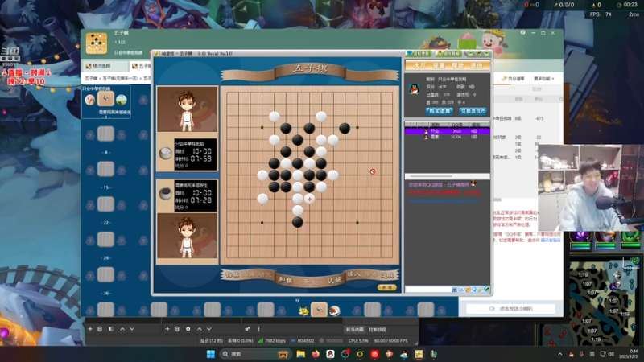Show hidden system tray icons chevron
The height and width of the screenshot is (362, 644).
coord(560,354)
